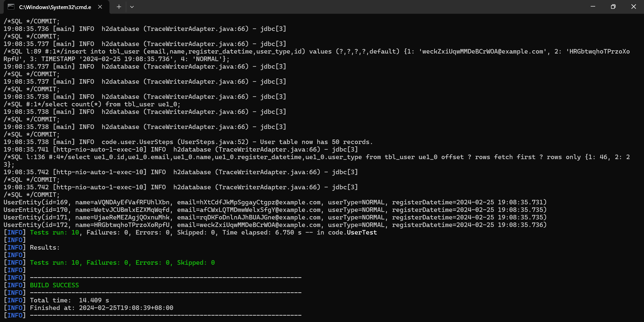Click the 'Total time: 14.409 s' line
This screenshot has width=644, height=322.
[x=69, y=300]
